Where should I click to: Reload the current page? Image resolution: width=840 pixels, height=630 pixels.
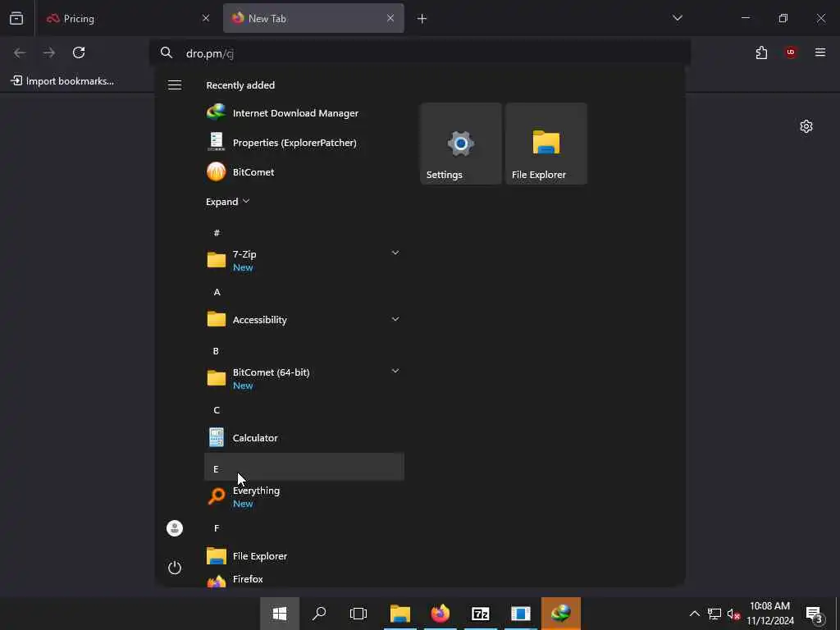79,52
